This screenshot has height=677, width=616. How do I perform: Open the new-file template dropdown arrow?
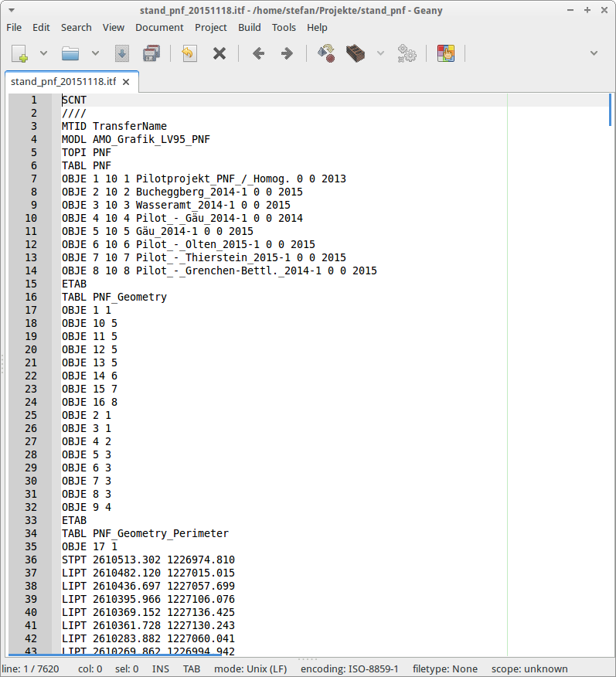point(43,53)
